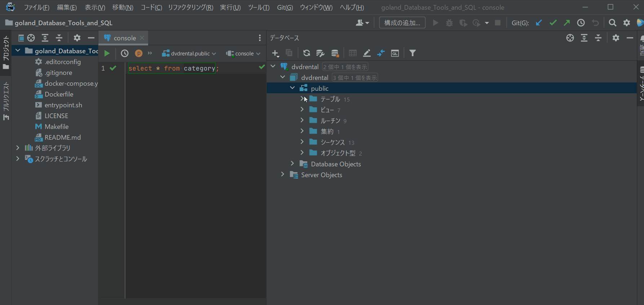Viewport: 644px width, 305px height.
Task: Open project panel settings gear
Action: coord(77,38)
